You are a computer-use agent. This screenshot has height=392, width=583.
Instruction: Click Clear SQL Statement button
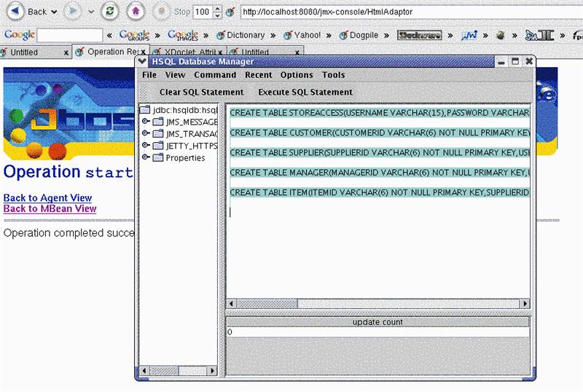click(x=201, y=93)
